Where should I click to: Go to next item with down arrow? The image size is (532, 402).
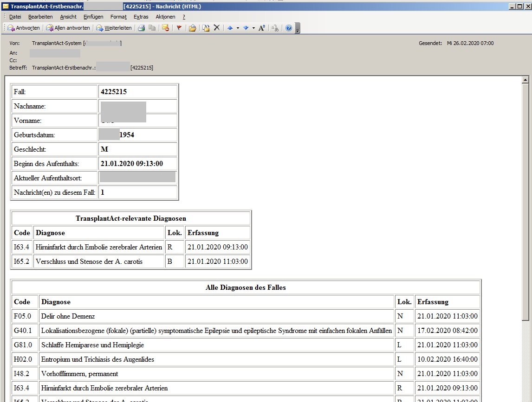pos(246,28)
